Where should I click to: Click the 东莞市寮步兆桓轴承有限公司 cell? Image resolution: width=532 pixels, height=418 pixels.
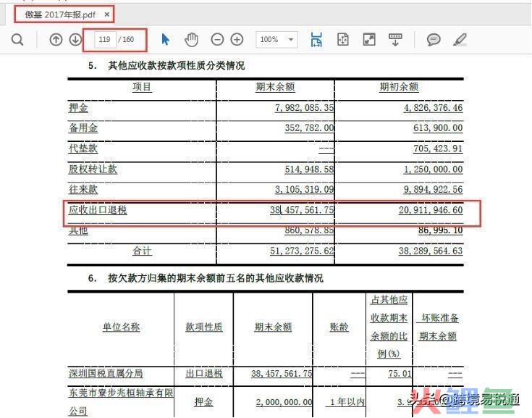[121, 402]
